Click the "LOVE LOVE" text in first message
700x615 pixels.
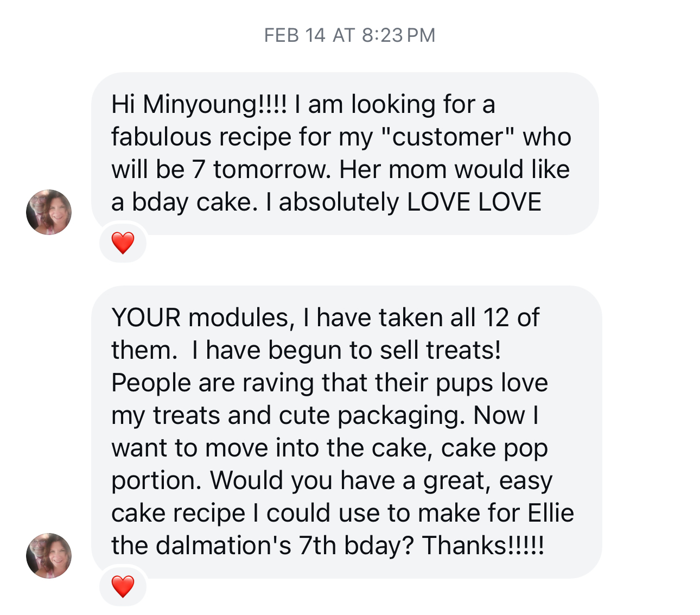[474, 202]
